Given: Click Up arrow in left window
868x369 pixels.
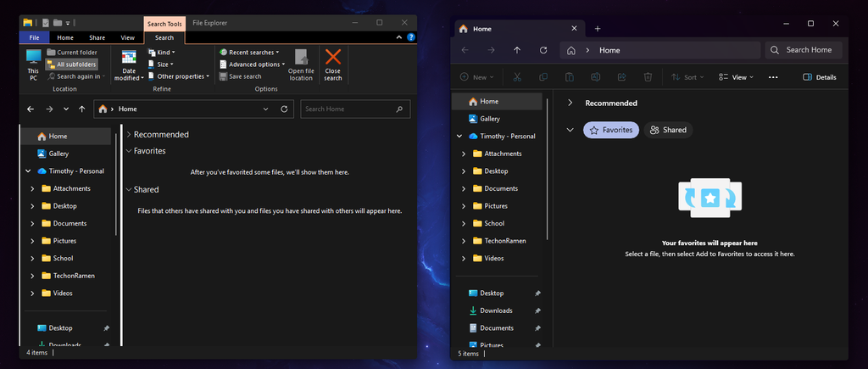Looking at the screenshot, I should pyautogui.click(x=82, y=109).
